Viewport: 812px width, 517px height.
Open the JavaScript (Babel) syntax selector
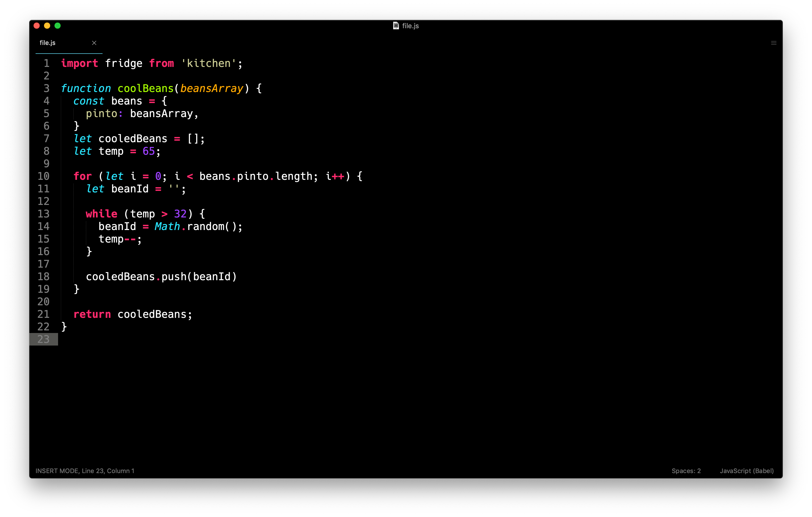click(x=747, y=471)
